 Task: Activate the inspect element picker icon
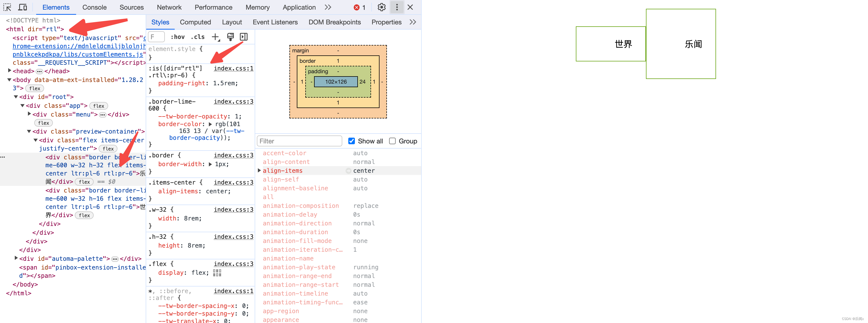click(7, 7)
